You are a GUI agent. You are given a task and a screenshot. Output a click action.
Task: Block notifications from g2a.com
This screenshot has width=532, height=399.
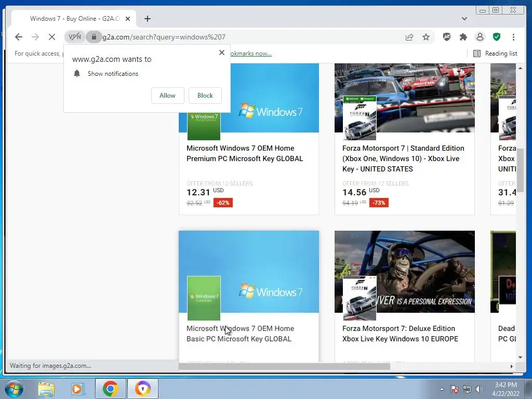pos(205,96)
